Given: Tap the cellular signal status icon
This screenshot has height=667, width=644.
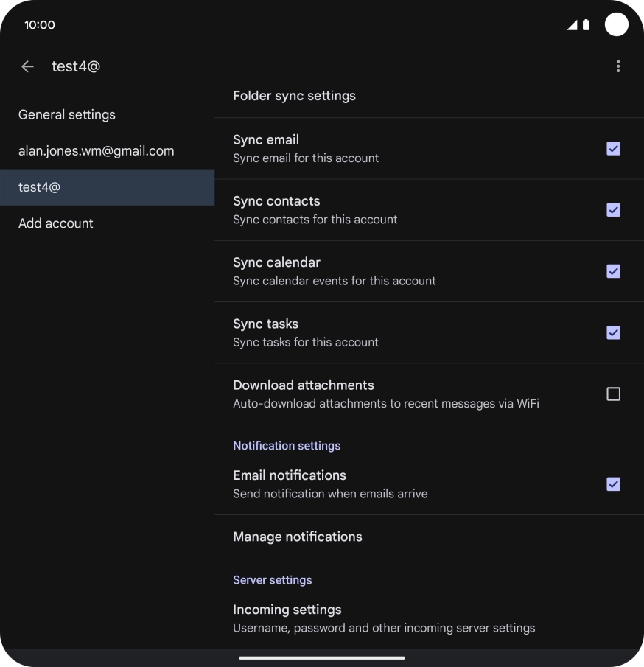Looking at the screenshot, I should point(572,25).
